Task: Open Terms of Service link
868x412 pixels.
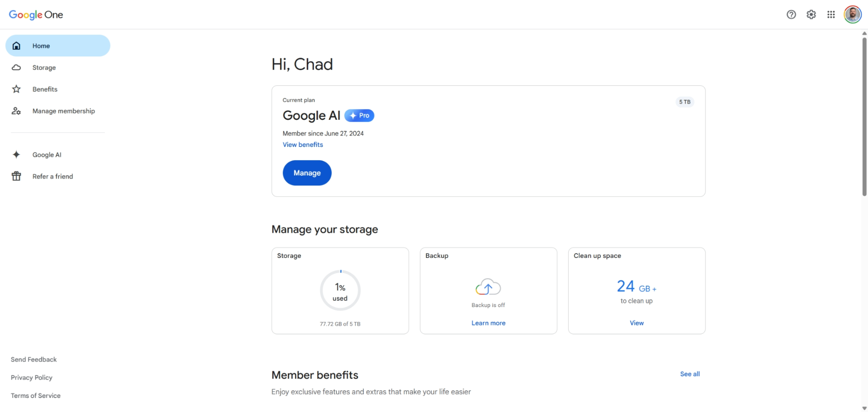Action: [x=36, y=396]
